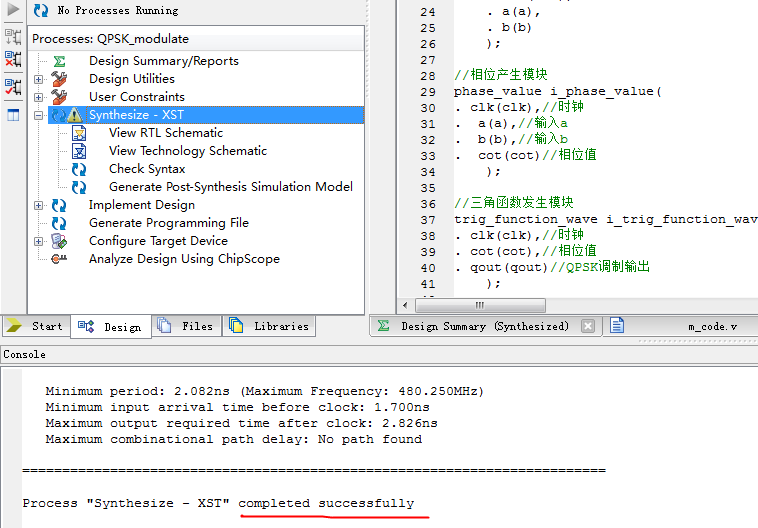Open the Libraries tab
The image size is (758, 528).
269,326
